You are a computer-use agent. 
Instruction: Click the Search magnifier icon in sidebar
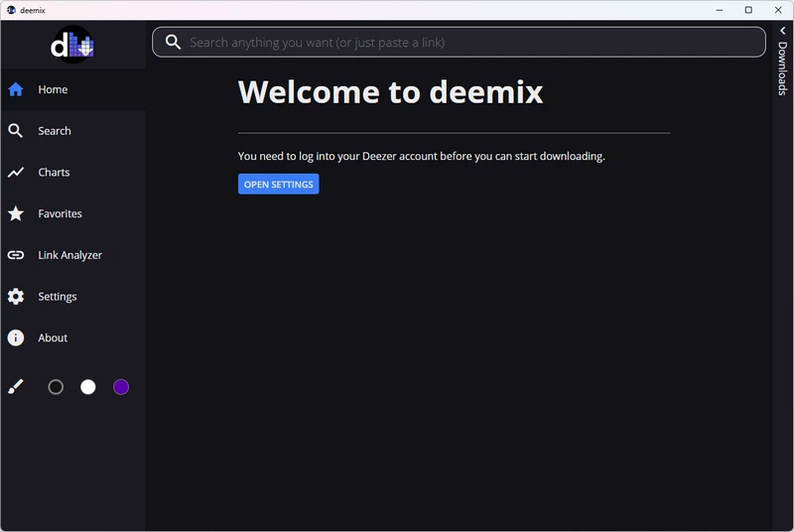15,131
